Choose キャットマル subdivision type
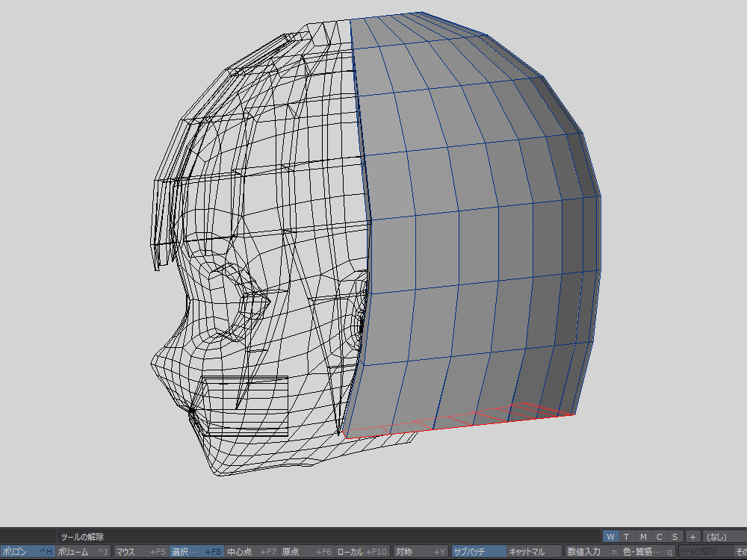The width and height of the screenshot is (747, 560). click(x=533, y=552)
